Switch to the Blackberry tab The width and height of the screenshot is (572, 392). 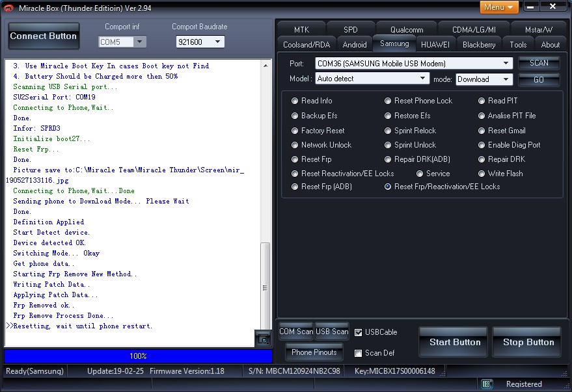[x=479, y=44]
